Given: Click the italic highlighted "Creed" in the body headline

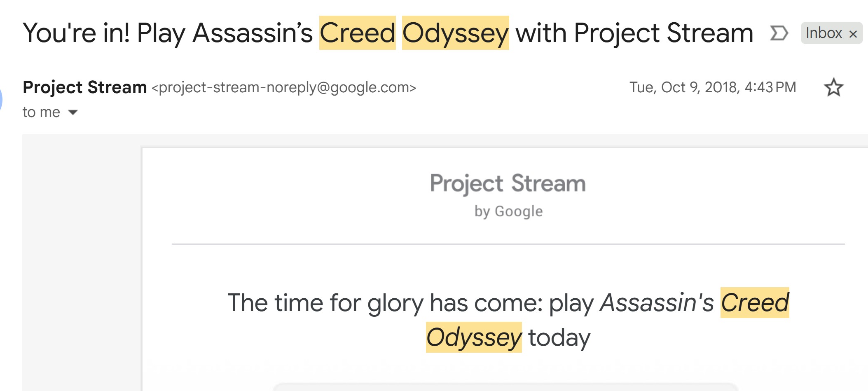Looking at the screenshot, I should pyautogui.click(x=754, y=303).
